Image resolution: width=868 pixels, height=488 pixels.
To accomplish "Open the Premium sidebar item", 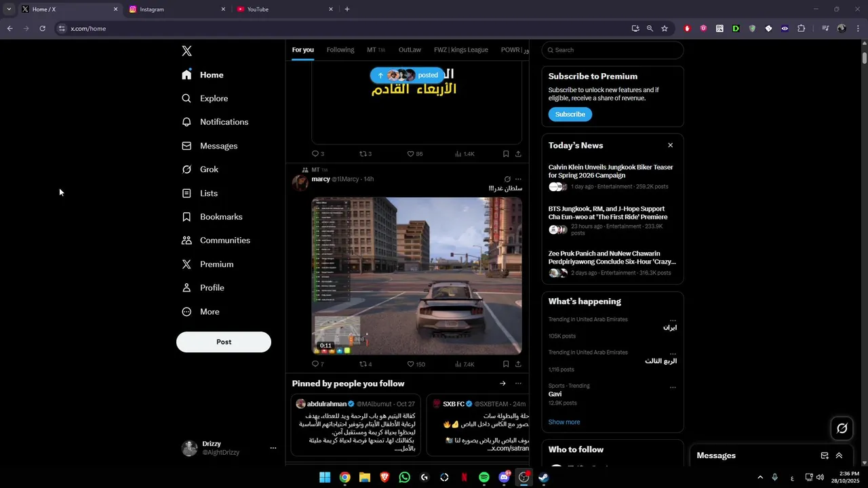I will [x=208, y=264].
